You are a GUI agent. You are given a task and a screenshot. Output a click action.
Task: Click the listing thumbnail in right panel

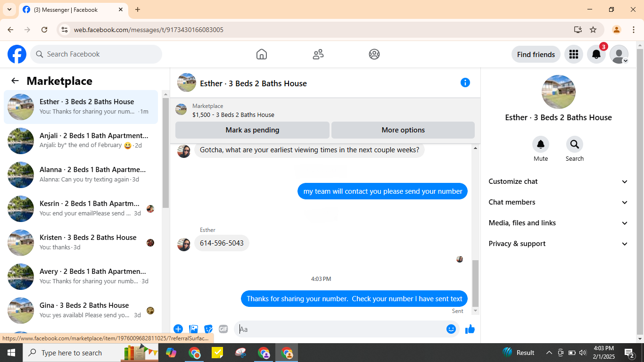pyautogui.click(x=559, y=92)
